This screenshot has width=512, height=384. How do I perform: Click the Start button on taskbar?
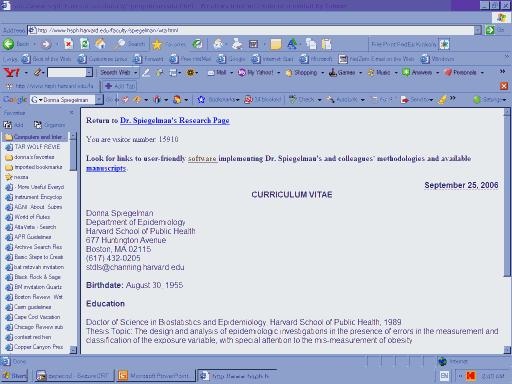[x=14, y=376]
